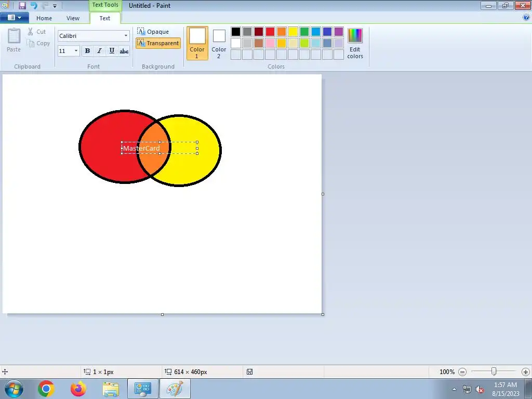The height and width of the screenshot is (399, 532).
Task: Click the zoom slider handle
Action: point(494,372)
